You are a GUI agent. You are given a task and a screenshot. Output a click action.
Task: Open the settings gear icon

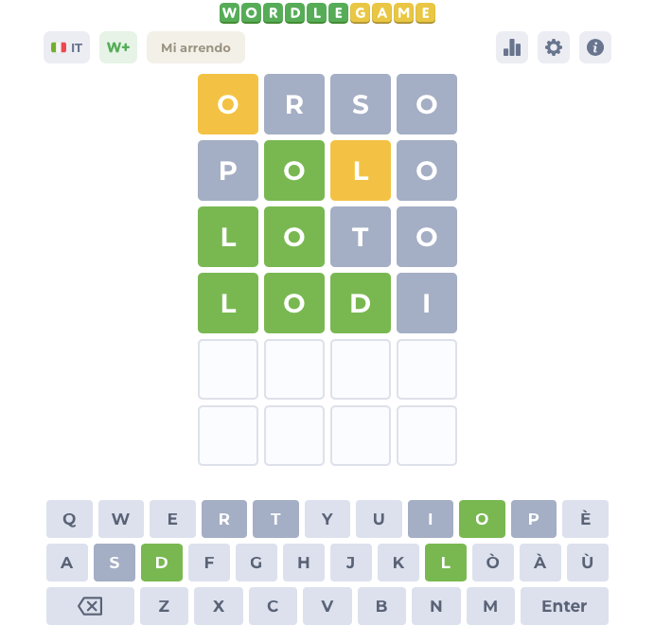pyautogui.click(x=554, y=47)
